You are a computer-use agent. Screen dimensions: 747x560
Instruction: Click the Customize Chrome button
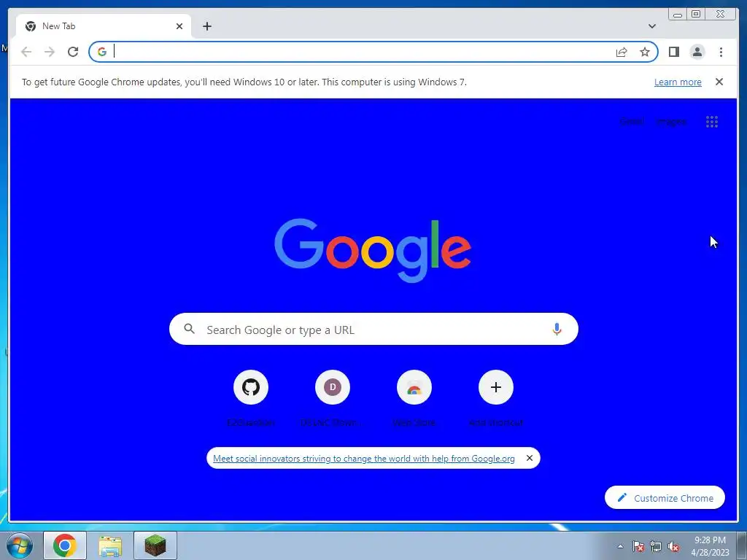point(665,497)
